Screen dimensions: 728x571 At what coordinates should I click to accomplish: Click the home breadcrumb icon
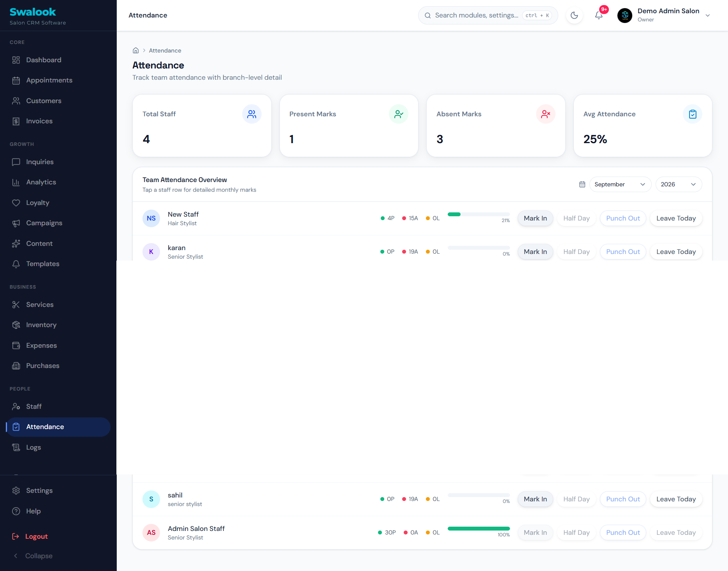coord(136,51)
